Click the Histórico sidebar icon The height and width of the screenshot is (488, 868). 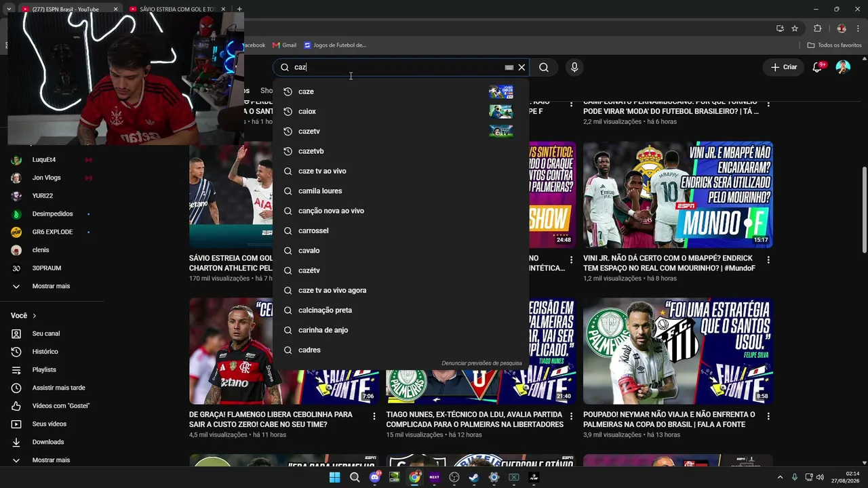coord(16,352)
